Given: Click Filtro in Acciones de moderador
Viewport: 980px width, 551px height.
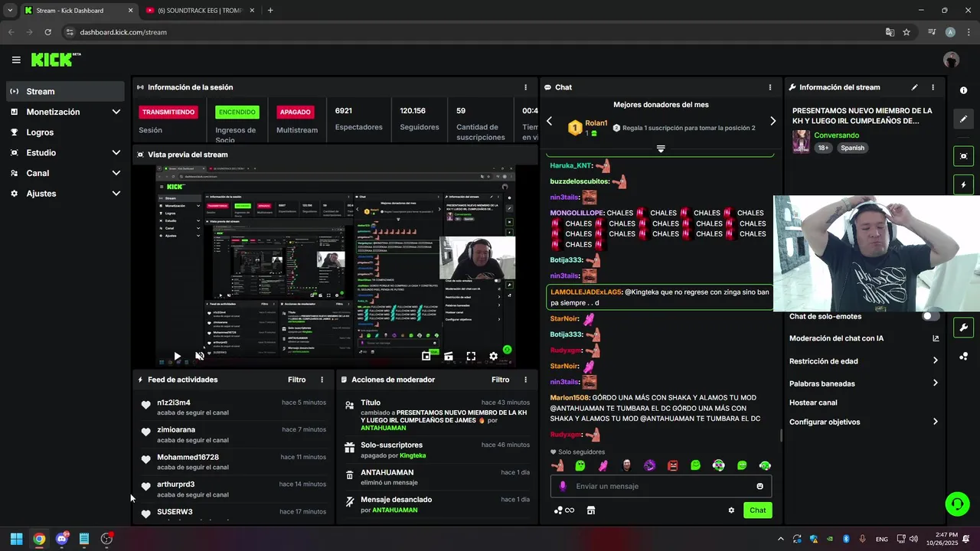Looking at the screenshot, I should click(500, 380).
